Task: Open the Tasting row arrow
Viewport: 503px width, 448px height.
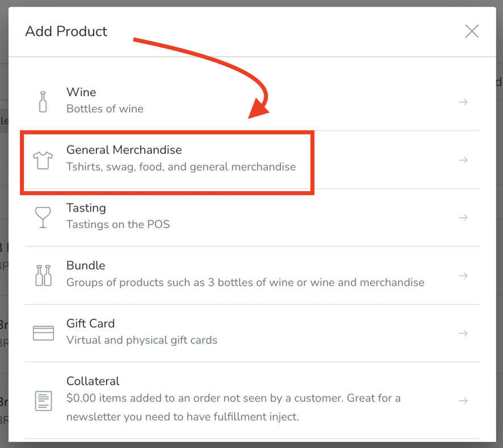Action: (463, 218)
